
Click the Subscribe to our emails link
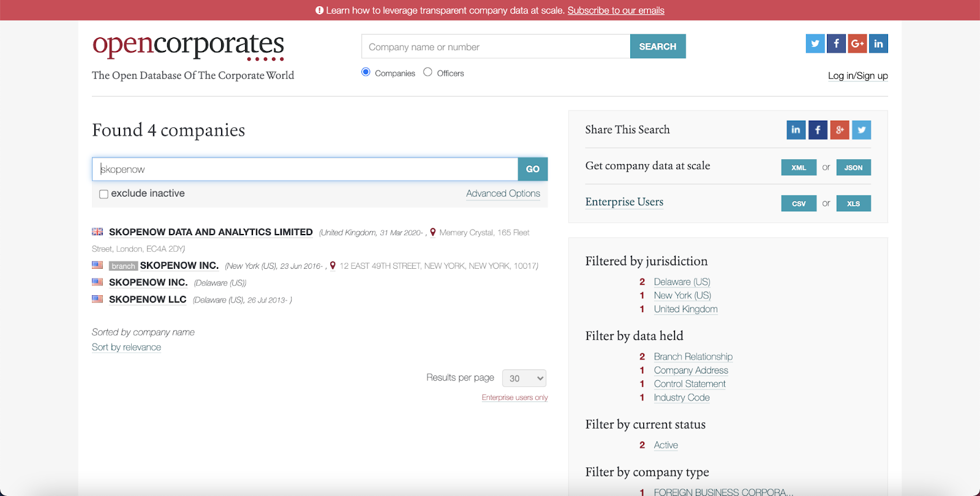coord(616,10)
